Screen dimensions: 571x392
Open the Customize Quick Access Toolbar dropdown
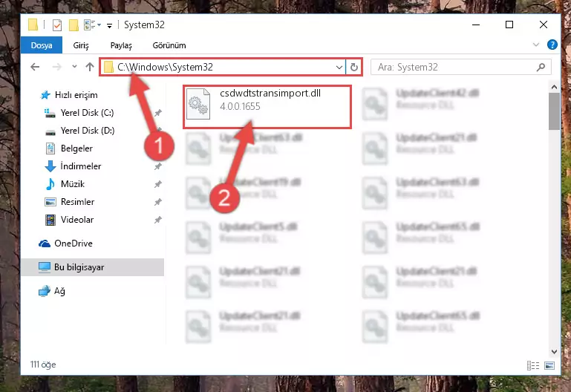(109, 25)
